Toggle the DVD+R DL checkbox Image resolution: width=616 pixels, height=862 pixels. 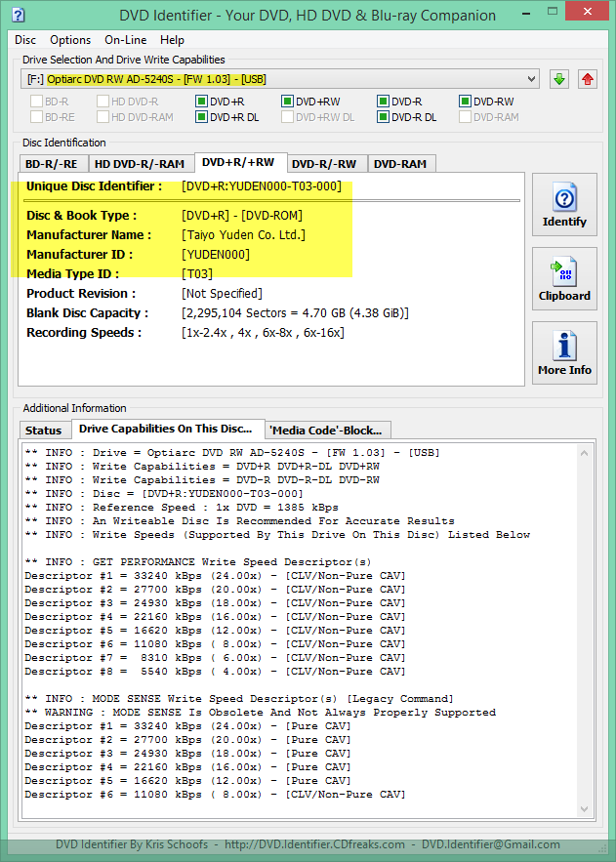(202, 116)
